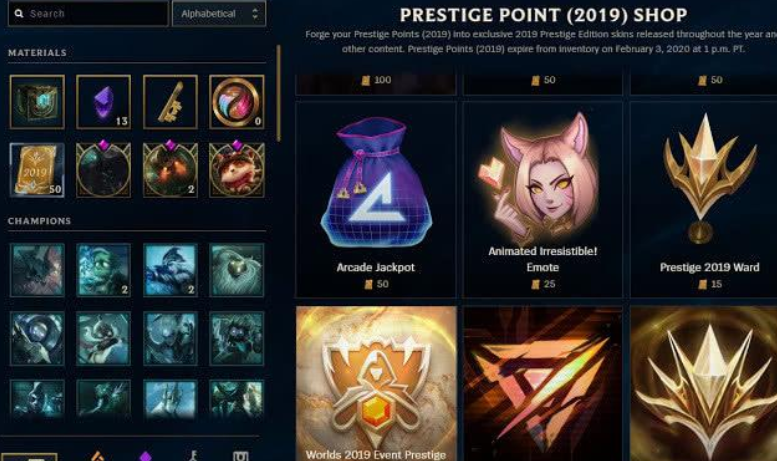Focus the Search input field
The height and width of the screenshot is (461, 777).
88,13
